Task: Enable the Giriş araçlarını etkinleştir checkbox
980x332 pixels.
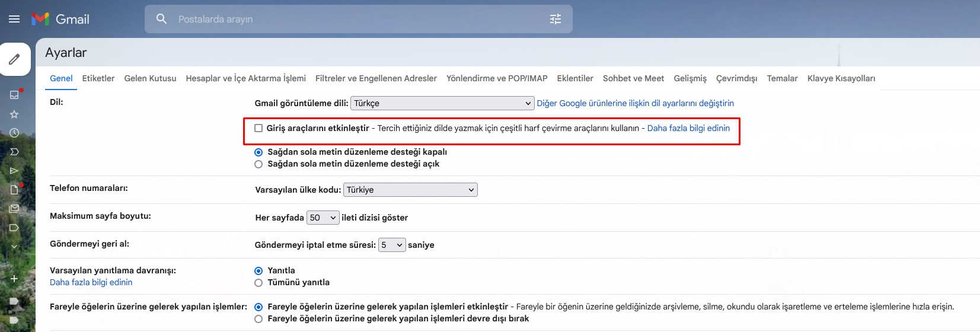Action: click(258, 128)
